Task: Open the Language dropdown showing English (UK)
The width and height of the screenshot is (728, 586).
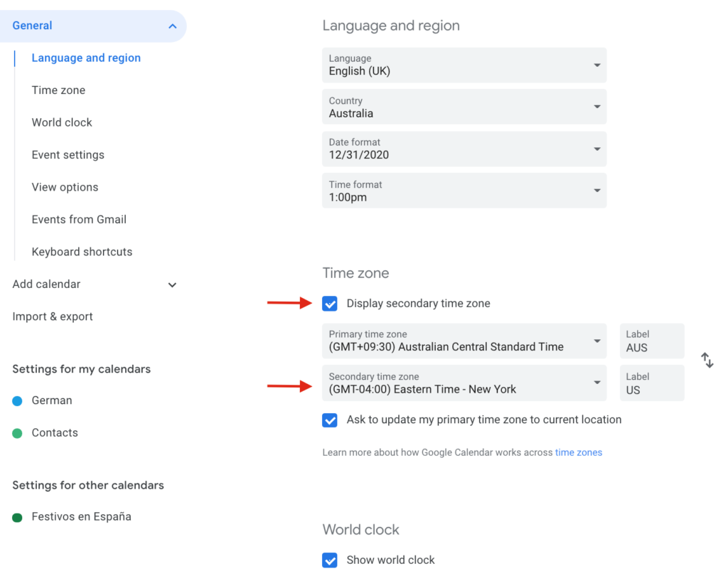Action: 464,65
